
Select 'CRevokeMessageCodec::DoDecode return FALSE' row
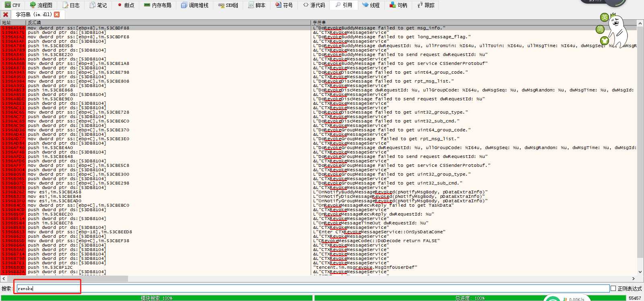coord(376,241)
